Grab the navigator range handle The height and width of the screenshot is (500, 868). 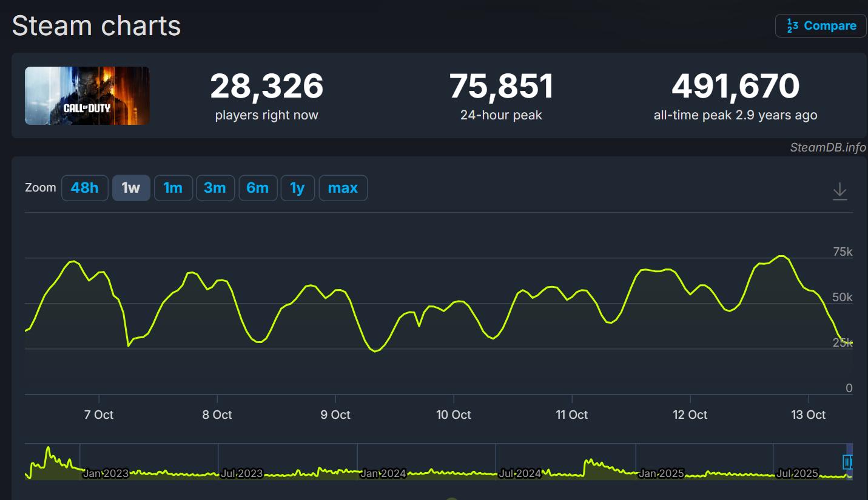(847, 462)
